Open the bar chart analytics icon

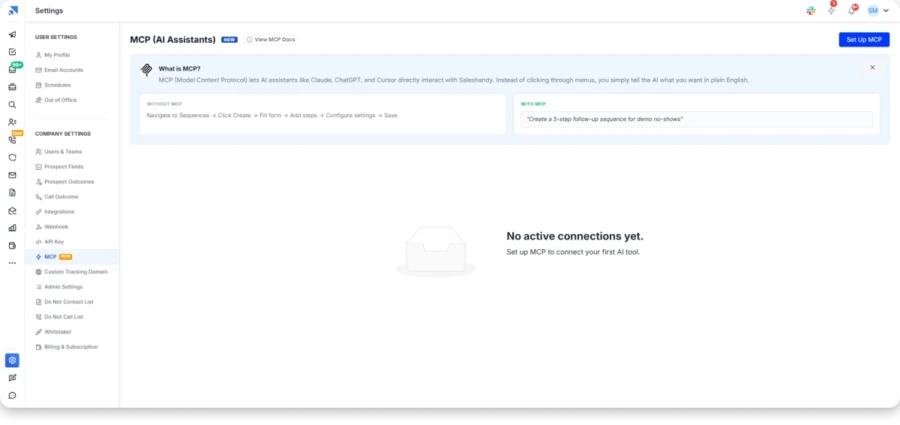[13, 228]
